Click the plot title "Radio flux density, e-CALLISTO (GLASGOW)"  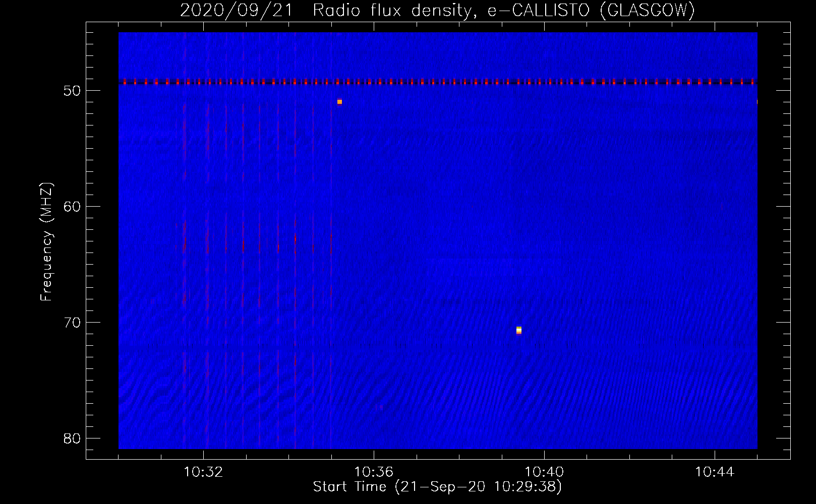coord(504,11)
